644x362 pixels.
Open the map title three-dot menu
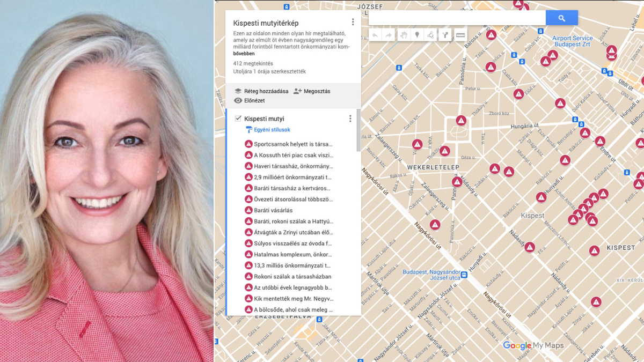pyautogui.click(x=353, y=22)
